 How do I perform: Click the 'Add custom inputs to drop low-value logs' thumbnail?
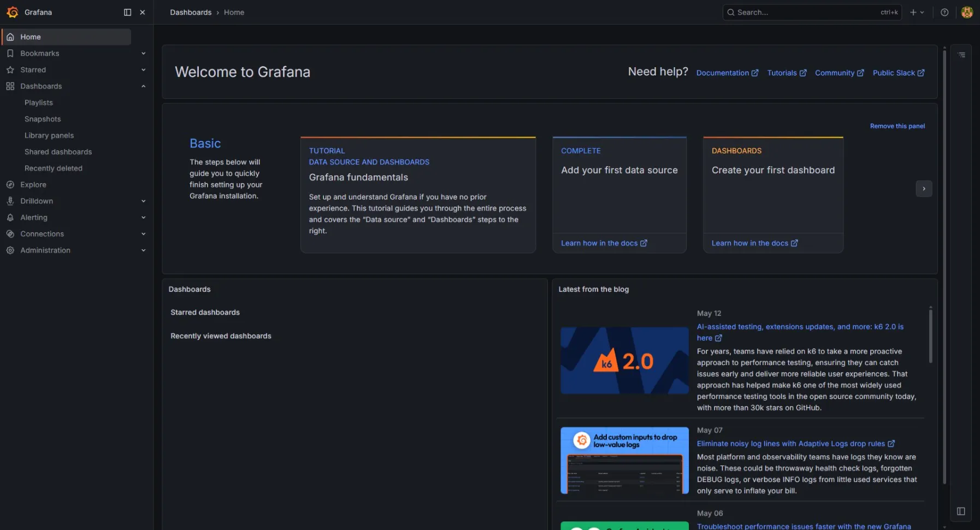click(x=624, y=461)
